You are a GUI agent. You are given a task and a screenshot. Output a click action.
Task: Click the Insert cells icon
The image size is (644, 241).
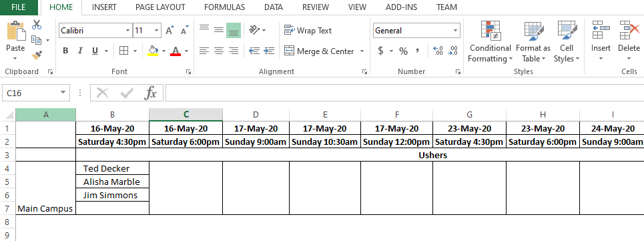601,31
